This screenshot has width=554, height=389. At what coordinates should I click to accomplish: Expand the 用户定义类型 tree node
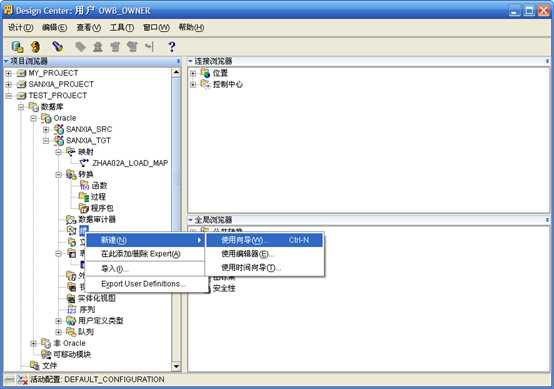[59, 321]
